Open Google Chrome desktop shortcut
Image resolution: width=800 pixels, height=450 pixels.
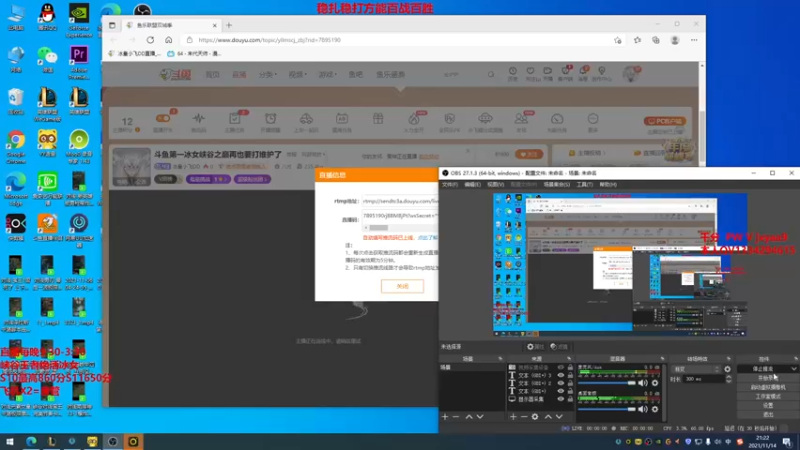pyautogui.click(x=16, y=147)
